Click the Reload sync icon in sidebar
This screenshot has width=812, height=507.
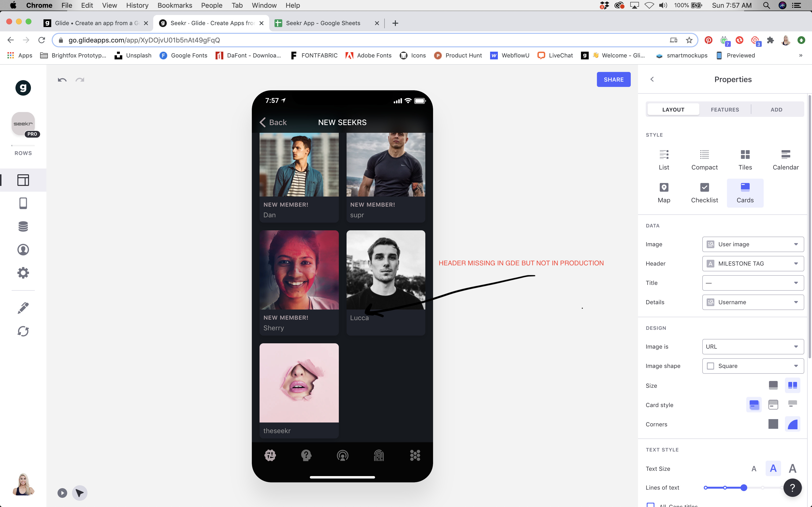pyautogui.click(x=23, y=331)
